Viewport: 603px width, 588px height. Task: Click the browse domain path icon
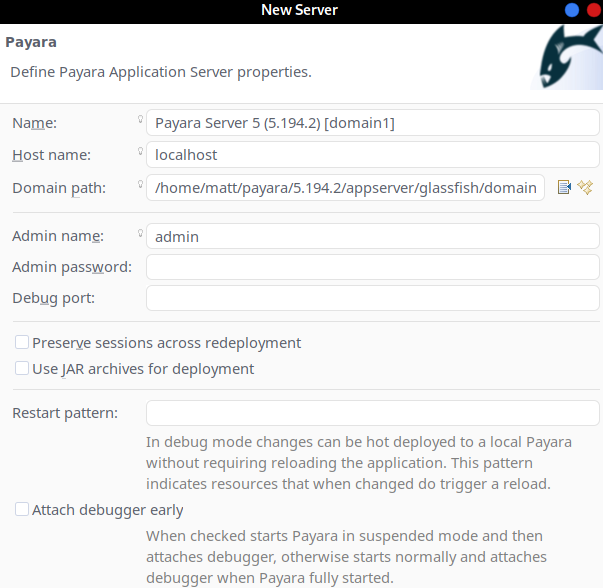564,187
